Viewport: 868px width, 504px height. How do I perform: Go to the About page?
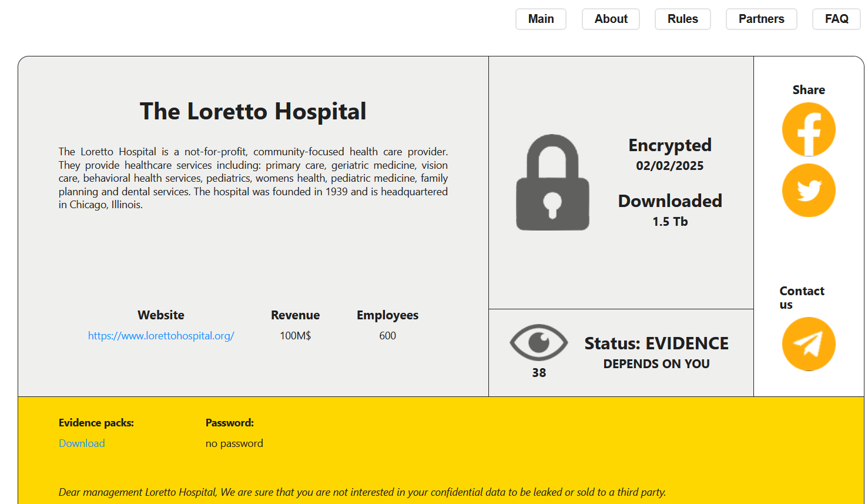coord(611,19)
